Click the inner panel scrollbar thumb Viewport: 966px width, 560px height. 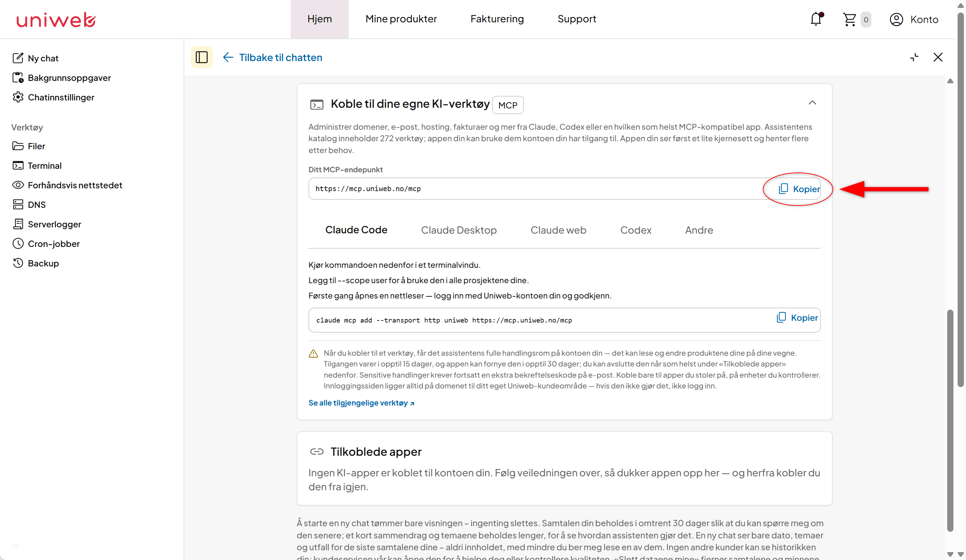950,421
